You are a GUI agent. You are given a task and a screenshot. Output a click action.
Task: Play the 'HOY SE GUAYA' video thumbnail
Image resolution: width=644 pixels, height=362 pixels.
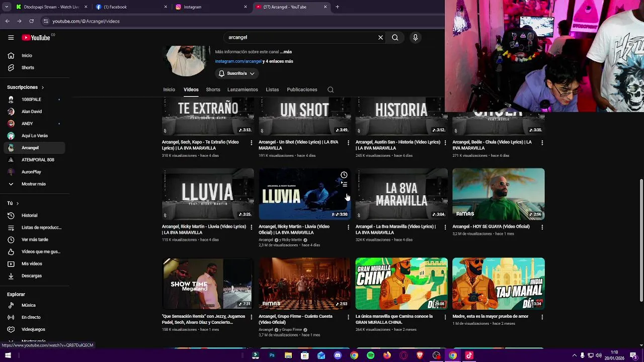click(498, 194)
